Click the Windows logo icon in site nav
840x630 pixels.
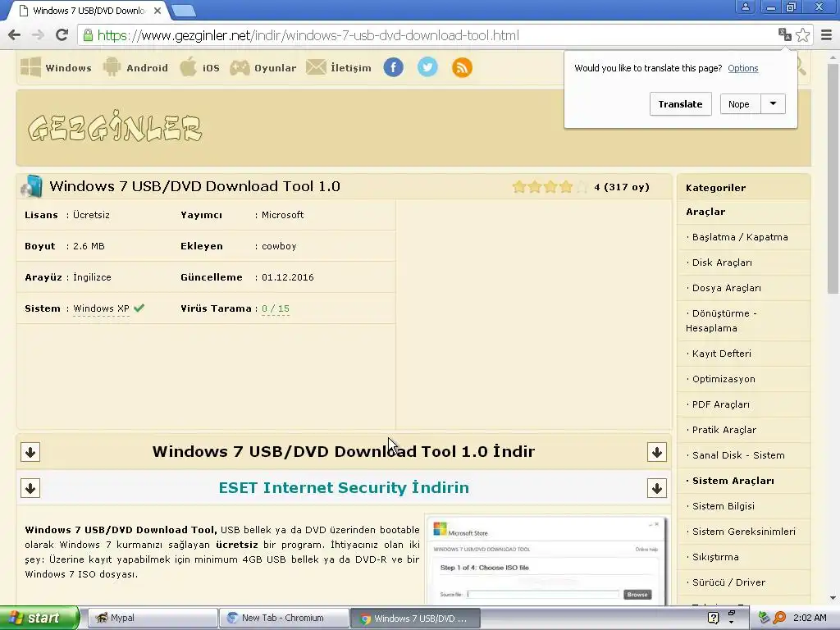30,67
